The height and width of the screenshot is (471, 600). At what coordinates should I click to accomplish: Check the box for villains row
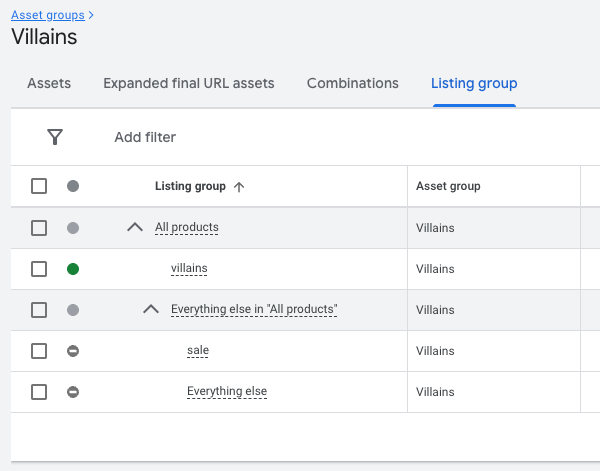coord(39,269)
